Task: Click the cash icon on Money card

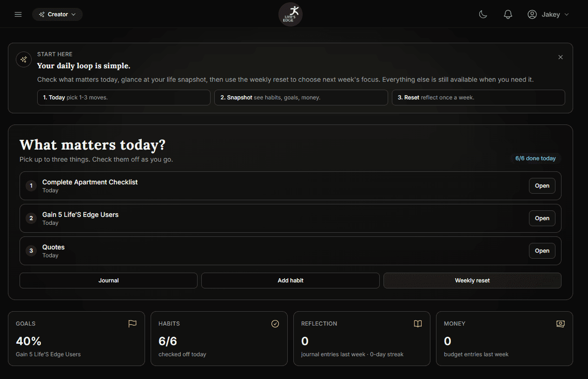Action: pyautogui.click(x=561, y=324)
